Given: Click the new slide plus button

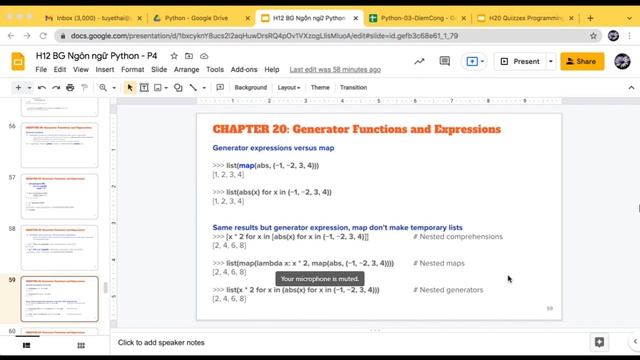Looking at the screenshot, I should [x=18, y=87].
